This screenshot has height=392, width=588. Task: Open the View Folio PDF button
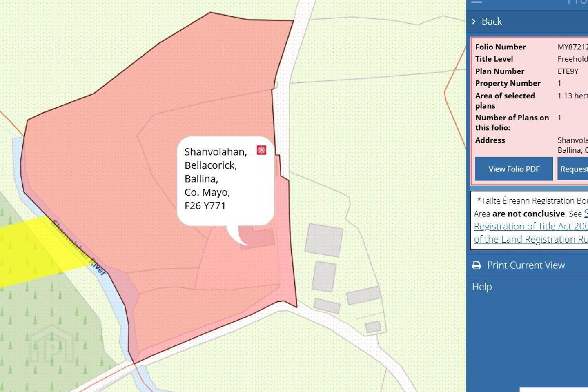tap(514, 169)
